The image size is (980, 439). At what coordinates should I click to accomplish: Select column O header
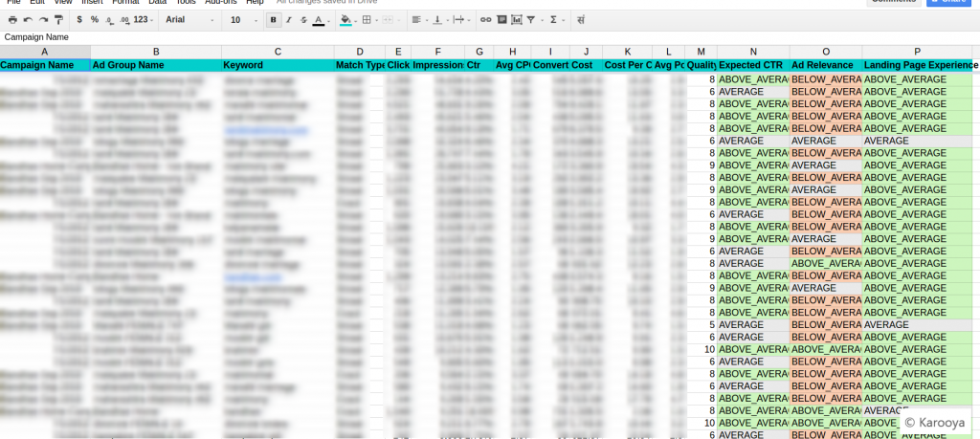tap(826, 52)
